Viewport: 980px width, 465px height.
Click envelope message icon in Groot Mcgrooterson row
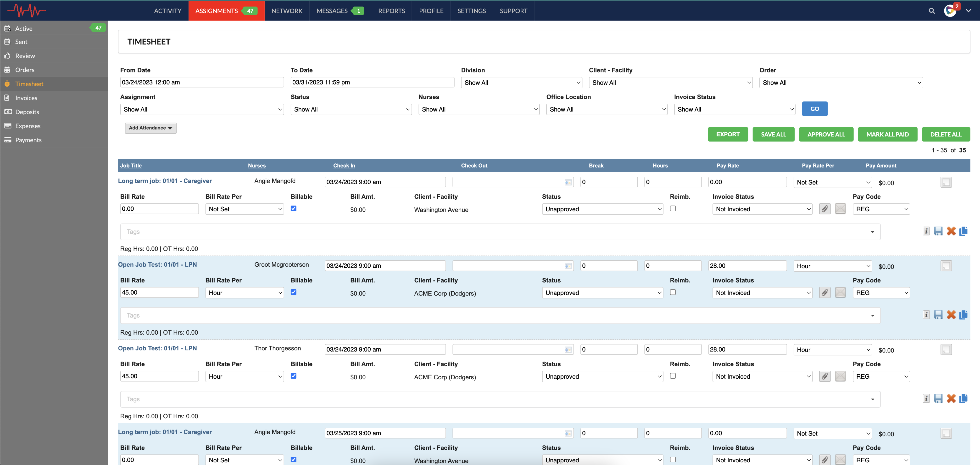[x=840, y=293]
